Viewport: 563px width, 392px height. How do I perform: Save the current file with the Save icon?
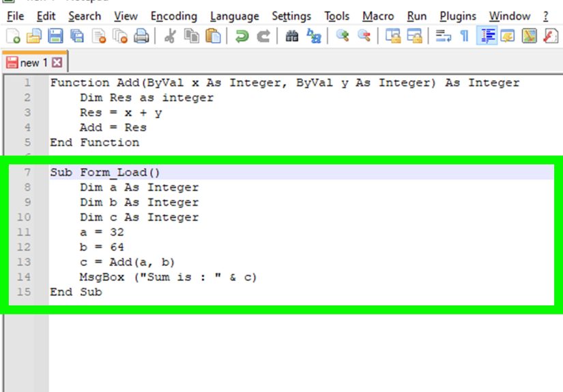(x=55, y=36)
